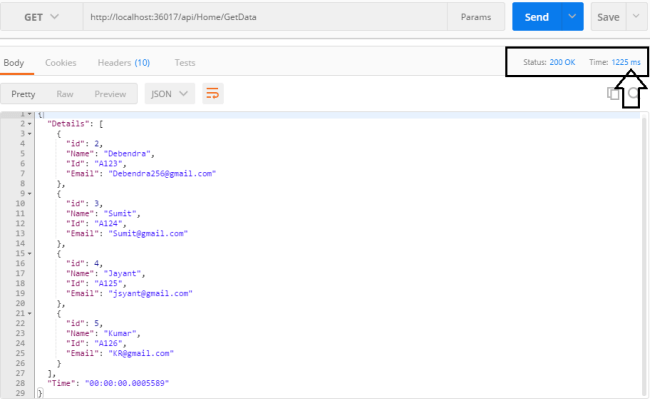Click line number 28 in the gutter
This screenshot has height=401, width=650.
(x=20, y=383)
